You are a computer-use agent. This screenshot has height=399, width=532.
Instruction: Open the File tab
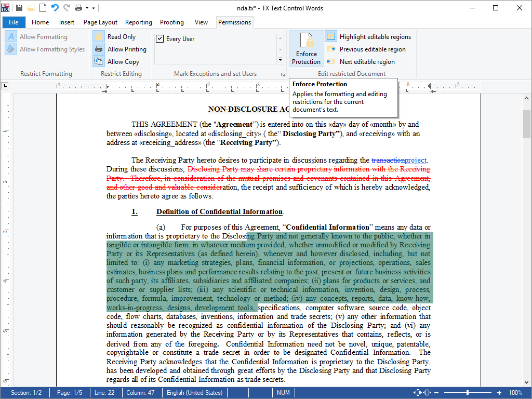click(x=14, y=22)
